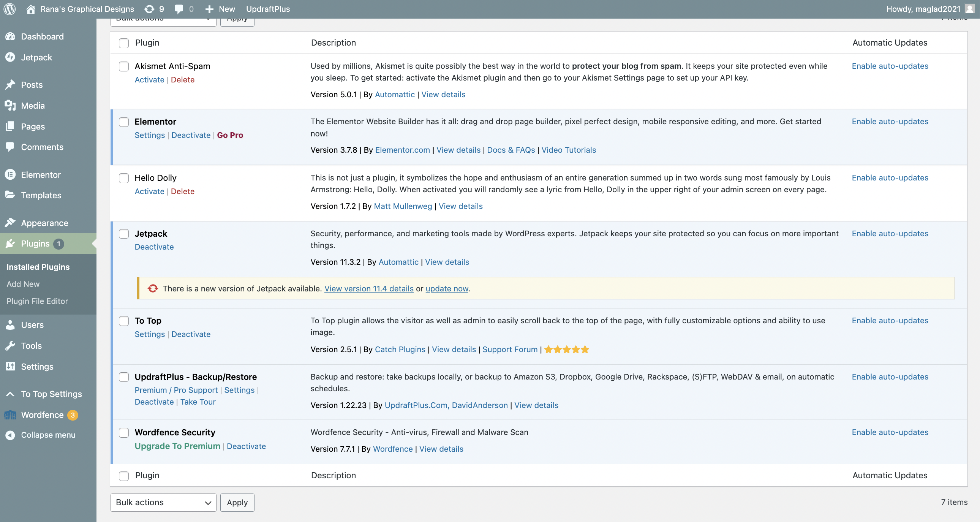Image resolution: width=980 pixels, height=522 pixels.
Task: Click the home icon for Rana's Graphical Designs
Action: point(30,9)
